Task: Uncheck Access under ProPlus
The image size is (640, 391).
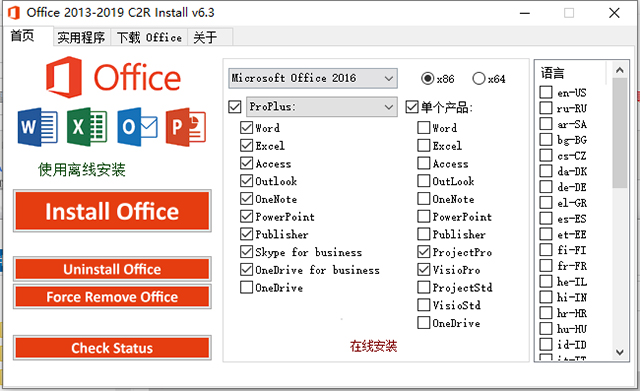Action: click(247, 163)
